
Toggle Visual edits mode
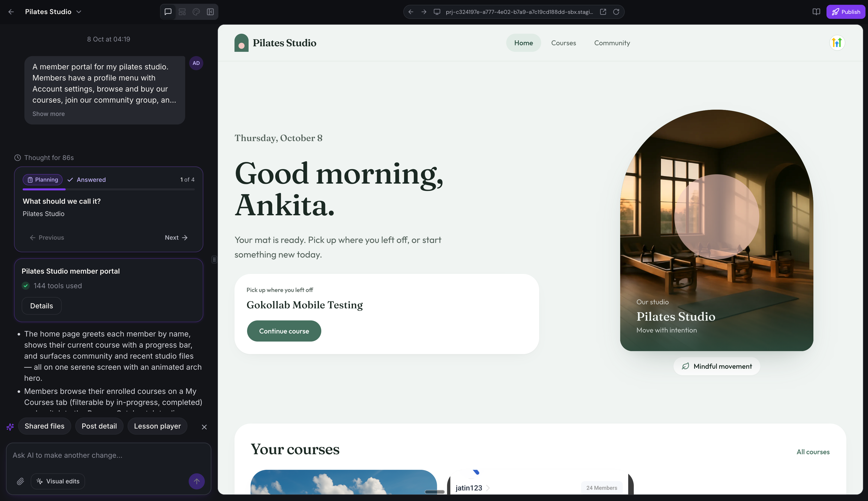[x=58, y=481]
